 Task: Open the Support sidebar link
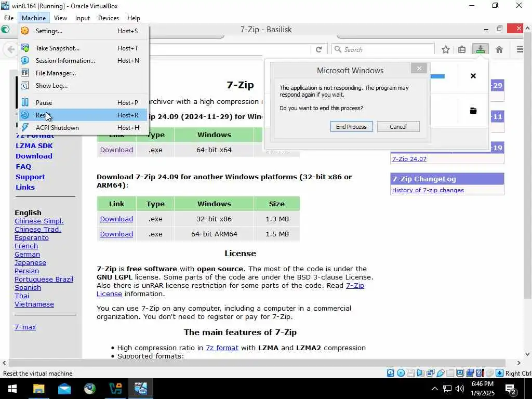click(x=30, y=177)
